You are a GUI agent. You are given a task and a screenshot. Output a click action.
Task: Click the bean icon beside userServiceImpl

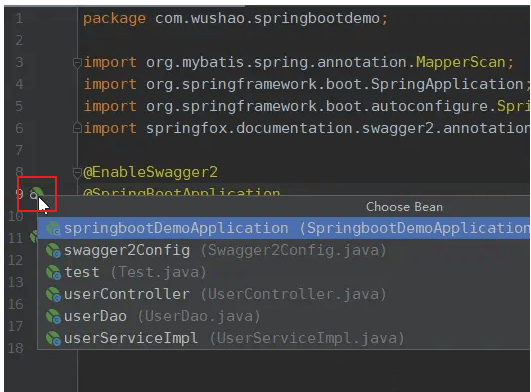coord(53,339)
